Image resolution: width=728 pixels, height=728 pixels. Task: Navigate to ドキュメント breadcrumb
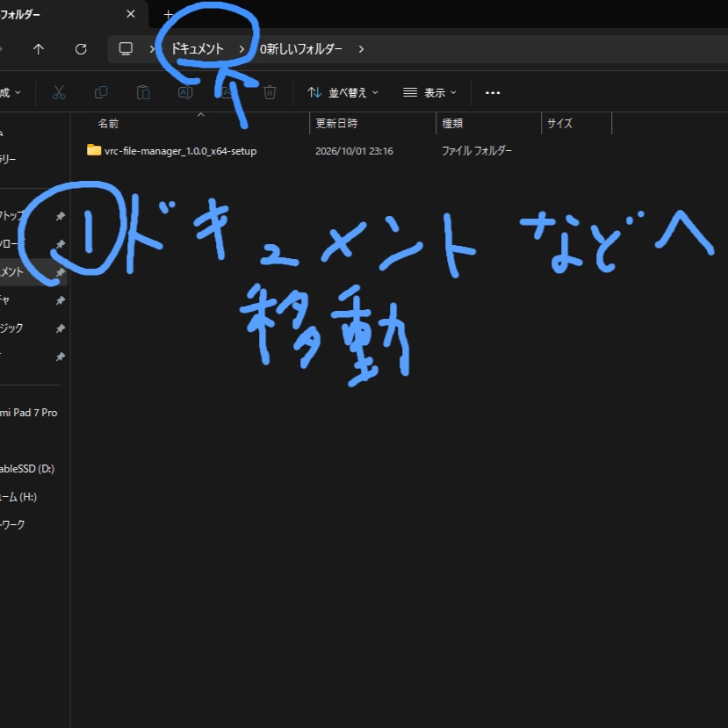198,49
